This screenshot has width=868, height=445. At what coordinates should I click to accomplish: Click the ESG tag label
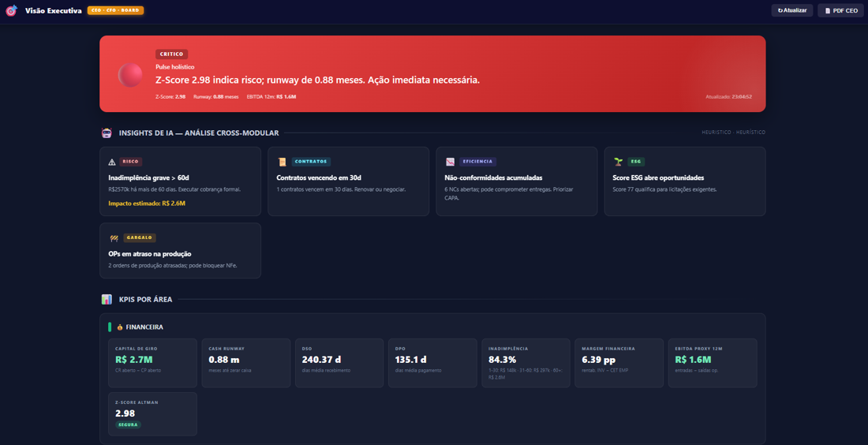(x=636, y=162)
